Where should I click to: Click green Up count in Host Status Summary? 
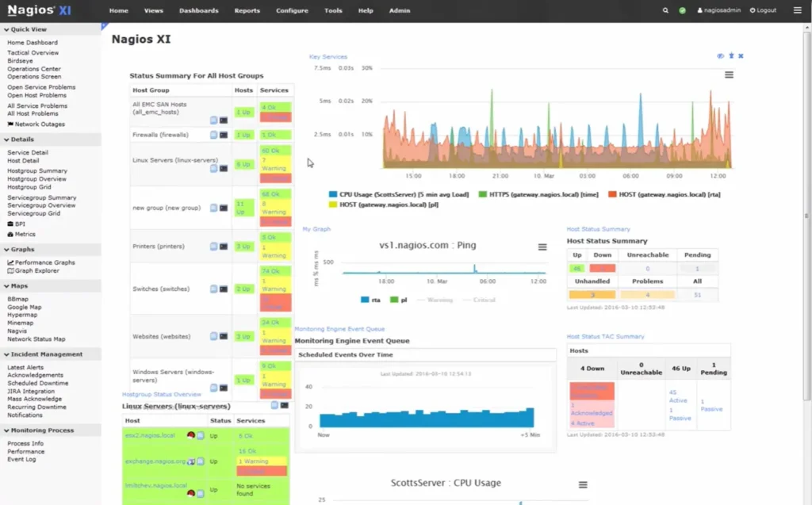(x=577, y=268)
